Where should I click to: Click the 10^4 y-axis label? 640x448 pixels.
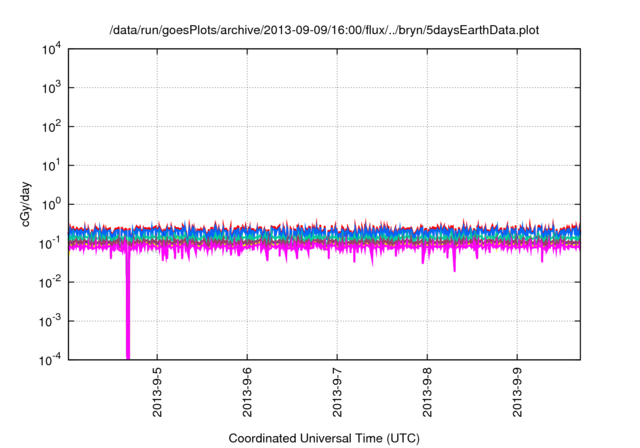(x=51, y=50)
